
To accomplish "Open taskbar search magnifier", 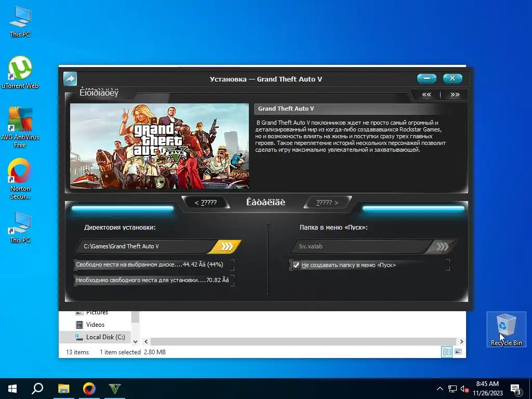I will (x=37, y=389).
